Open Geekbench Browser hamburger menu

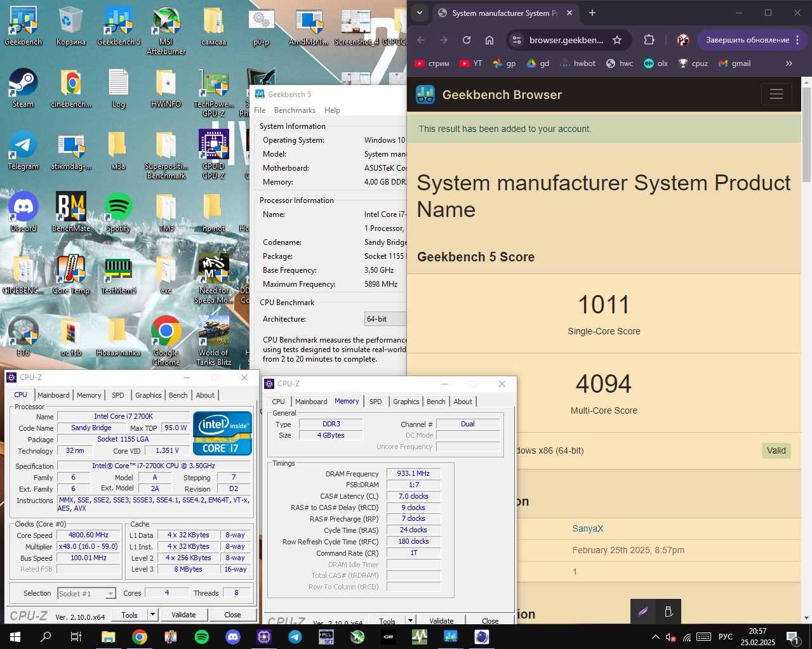click(x=776, y=95)
